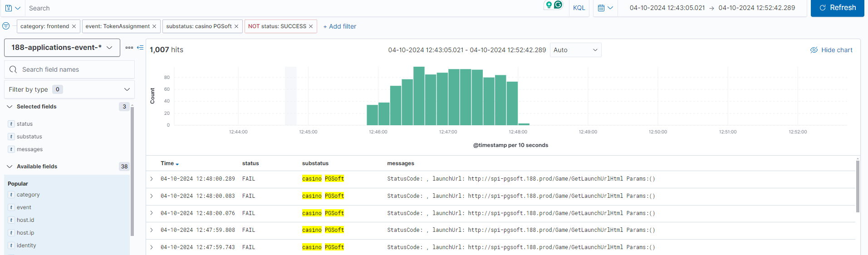Open the filter options circle icon
The image size is (868, 255).
click(6, 26)
